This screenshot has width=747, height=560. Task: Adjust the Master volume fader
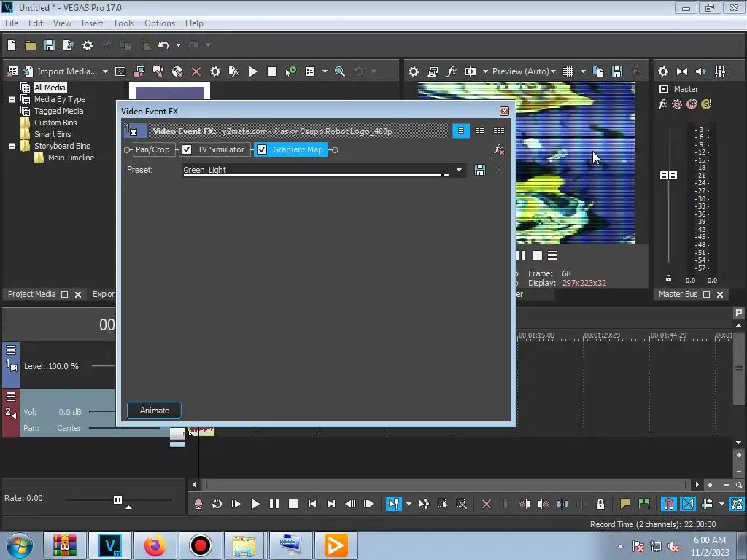tap(668, 175)
